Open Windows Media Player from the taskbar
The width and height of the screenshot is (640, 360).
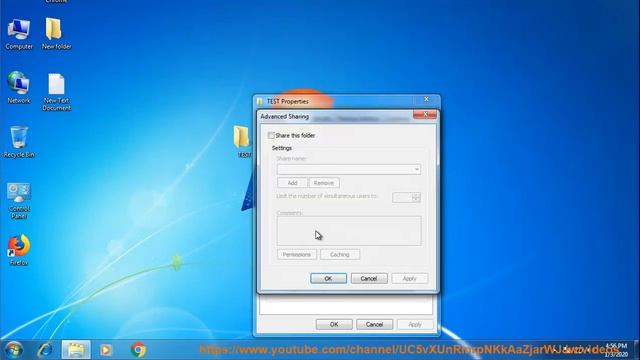(106, 350)
